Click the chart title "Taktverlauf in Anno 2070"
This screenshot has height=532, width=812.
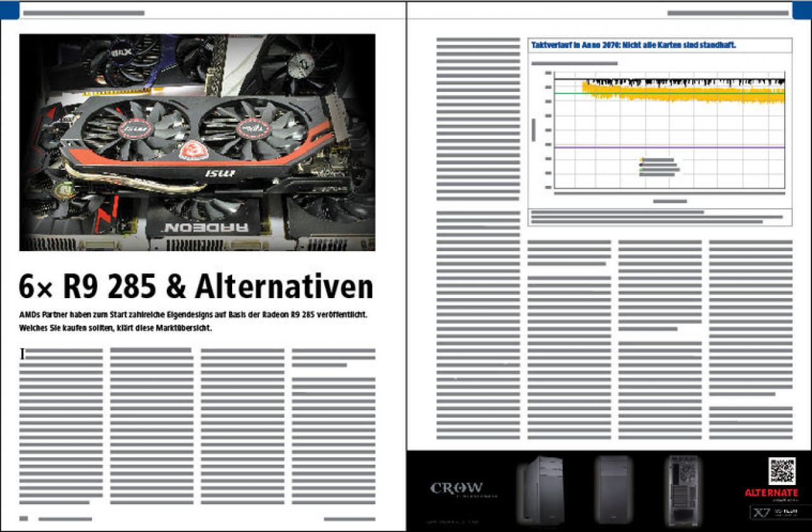[634, 45]
